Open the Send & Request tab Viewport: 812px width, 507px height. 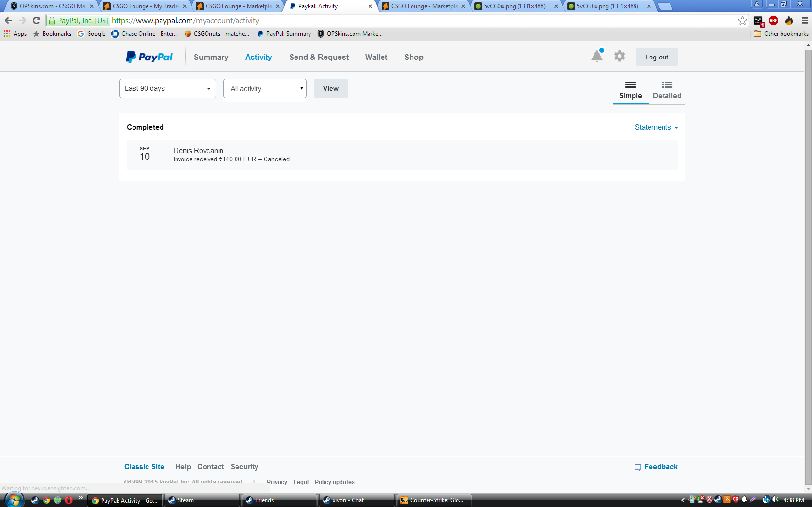tap(319, 57)
